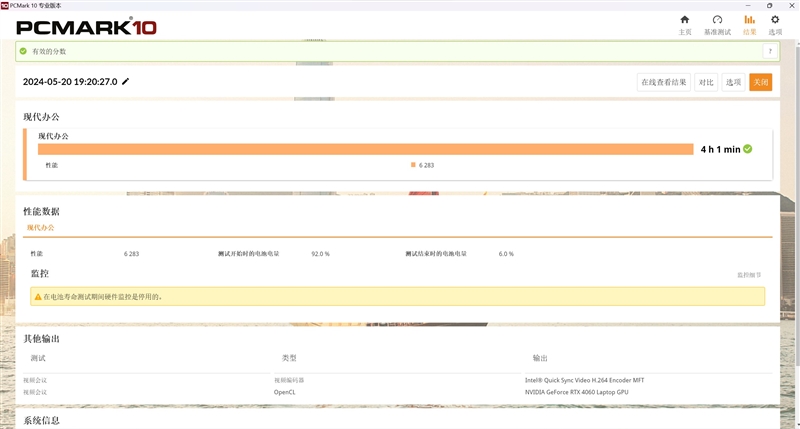
Task: Click the orange 关闭 button
Action: tap(760, 82)
